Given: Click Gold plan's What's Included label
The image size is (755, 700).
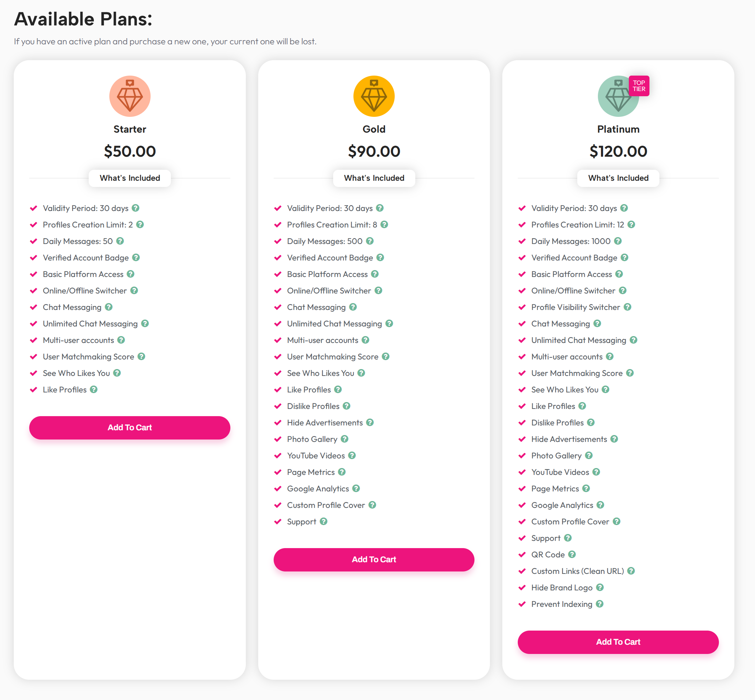Looking at the screenshot, I should [374, 178].
